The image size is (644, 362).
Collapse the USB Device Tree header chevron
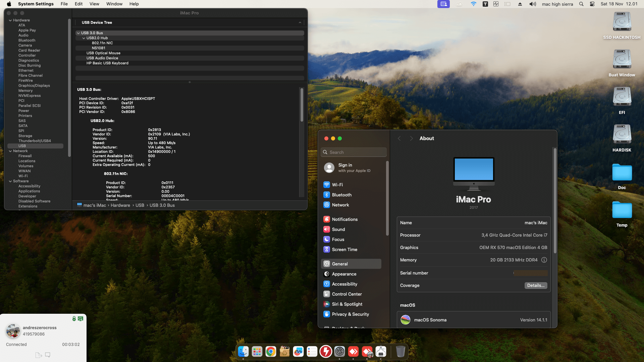[300, 22]
